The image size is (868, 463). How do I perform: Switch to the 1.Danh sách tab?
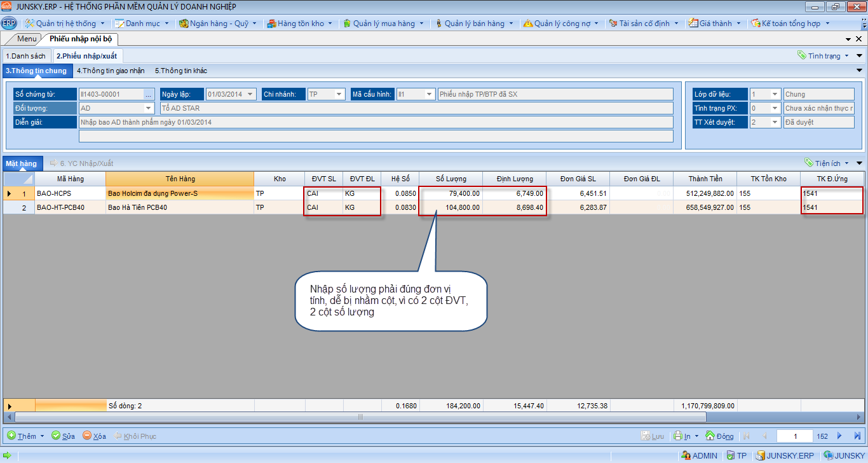tap(25, 56)
